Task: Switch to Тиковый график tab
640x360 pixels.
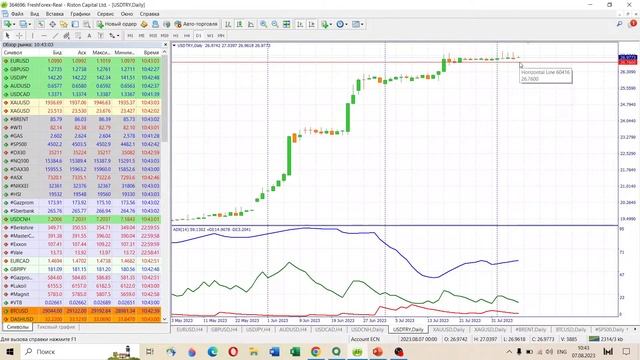Action: coord(56,327)
